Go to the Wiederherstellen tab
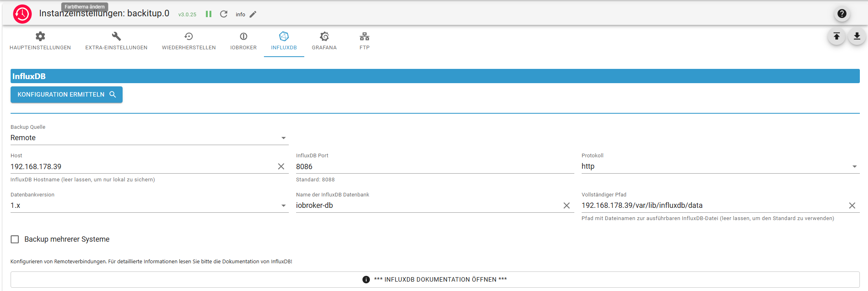The width and height of the screenshot is (868, 291). click(x=189, y=41)
